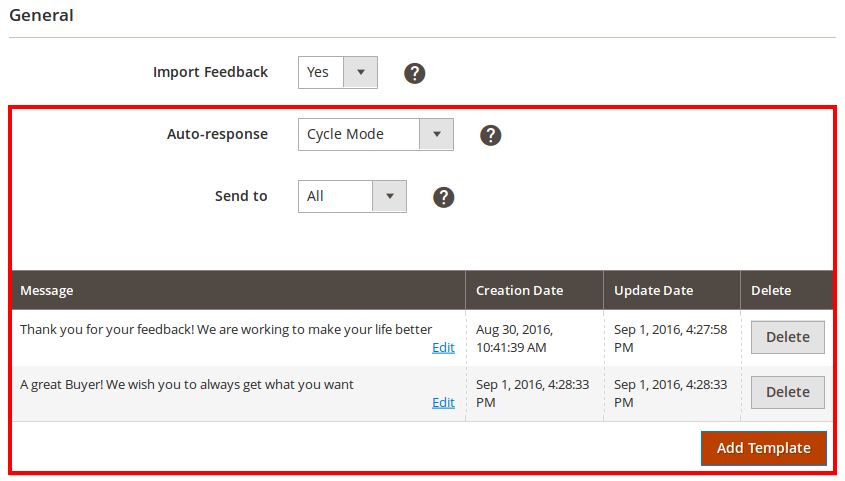Screen dimensions: 845x481
Task: Click the Import Feedback field label
Action: pyautogui.click(x=210, y=72)
